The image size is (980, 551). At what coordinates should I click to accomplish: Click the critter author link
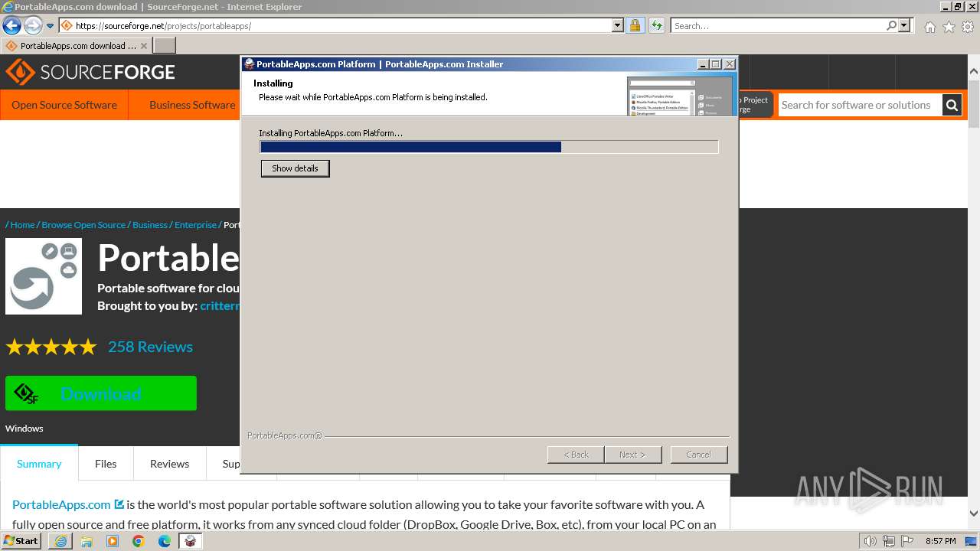[x=220, y=305]
